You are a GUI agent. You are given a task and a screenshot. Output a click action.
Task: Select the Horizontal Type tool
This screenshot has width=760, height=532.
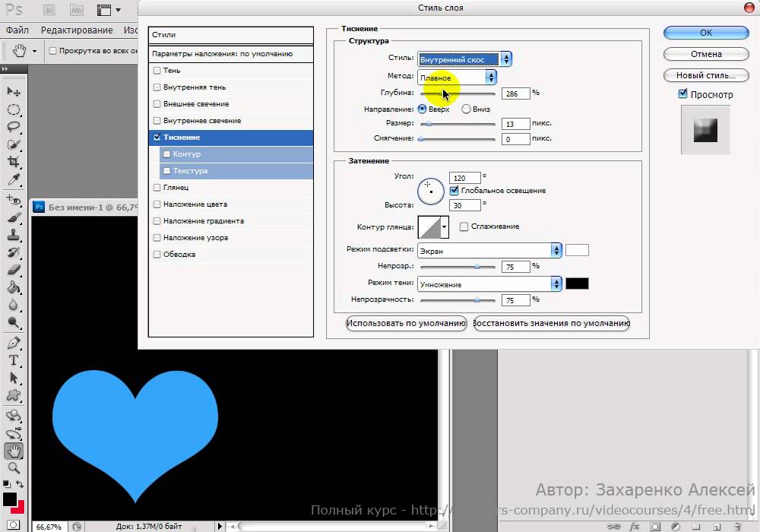click(x=14, y=360)
